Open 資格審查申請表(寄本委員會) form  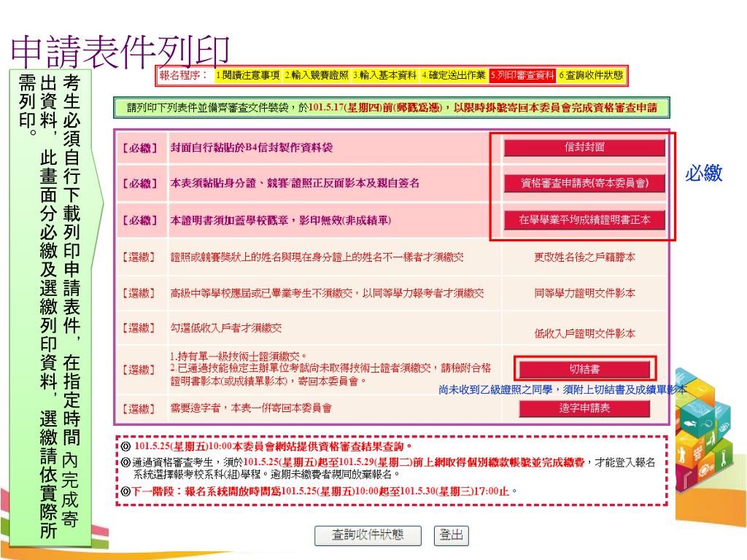[x=584, y=183]
